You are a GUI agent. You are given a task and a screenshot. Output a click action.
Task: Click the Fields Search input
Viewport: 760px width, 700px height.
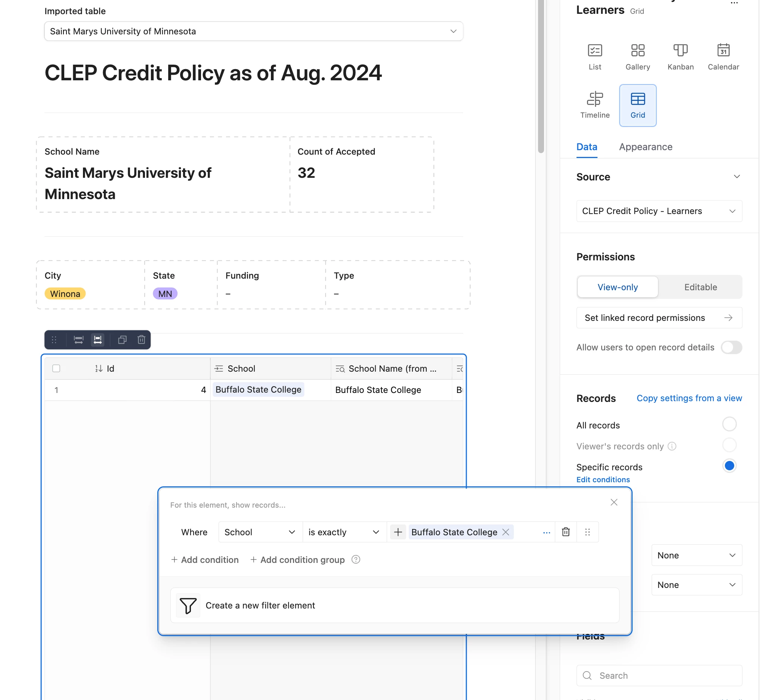point(659,675)
